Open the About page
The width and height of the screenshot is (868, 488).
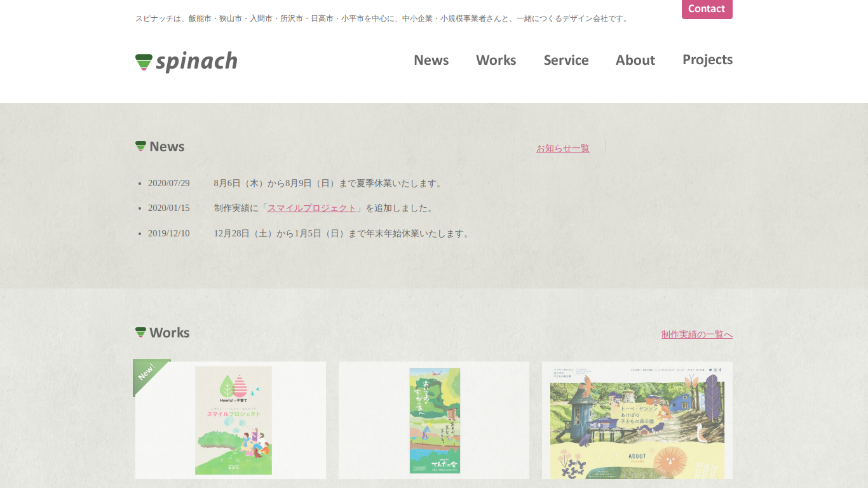(635, 60)
